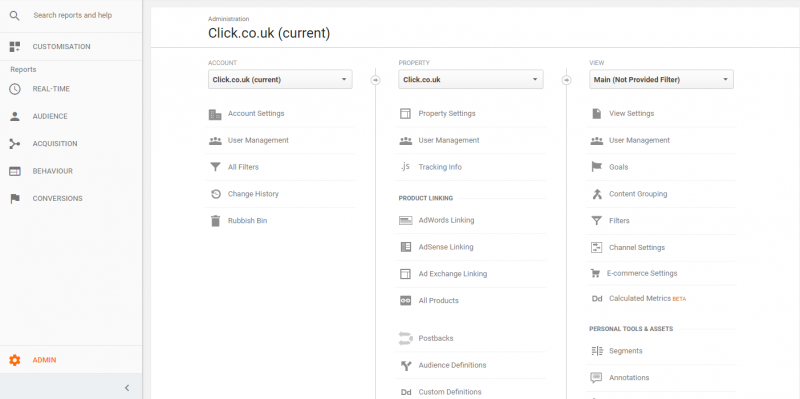800x399 pixels.
Task: Click the Calculated Metrics Dd icon
Action: [x=597, y=299]
